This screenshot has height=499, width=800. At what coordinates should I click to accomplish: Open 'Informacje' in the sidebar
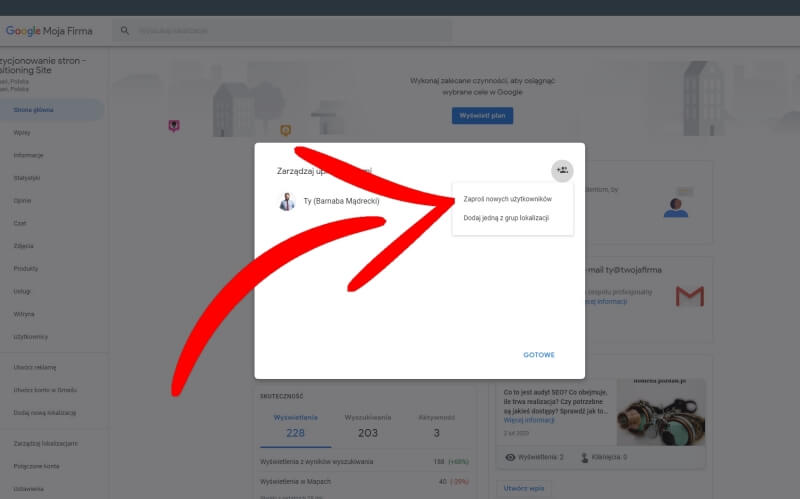pos(29,155)
